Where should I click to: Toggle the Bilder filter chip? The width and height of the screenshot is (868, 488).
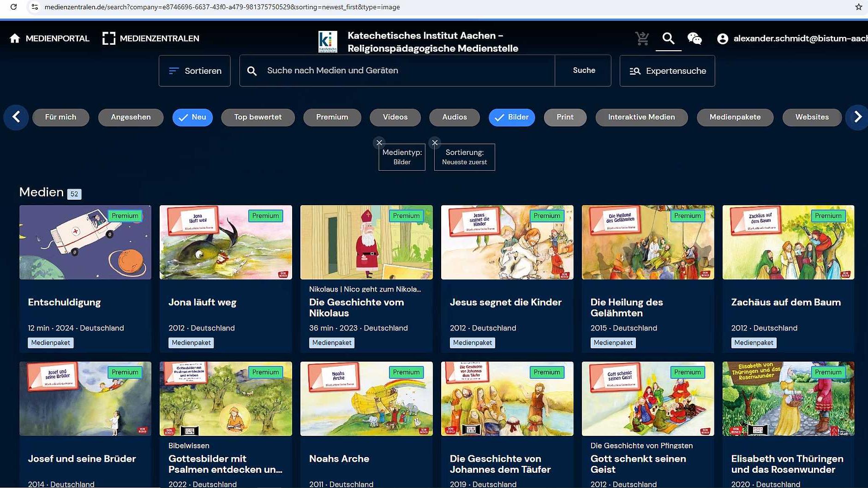click(512, 117)
